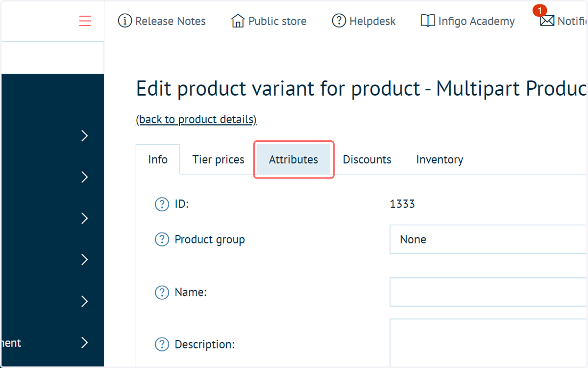Show help tooltip for ID field
Image resolution: width=588 pixels, height=368 pixels.
click(162, 204)
